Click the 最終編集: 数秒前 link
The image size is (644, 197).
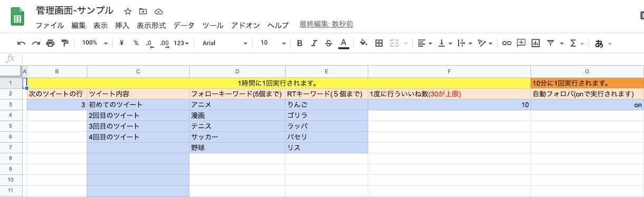click(x=326, y=24)
